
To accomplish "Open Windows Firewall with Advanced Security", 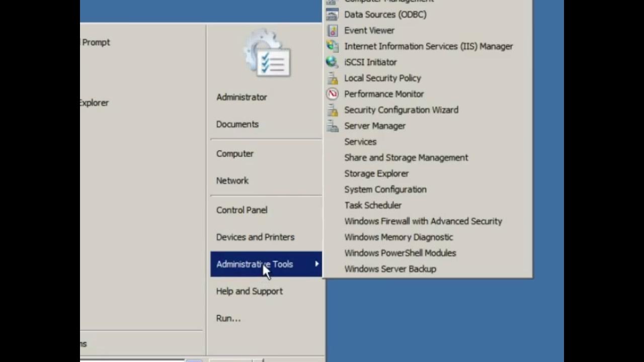I will click(423, 221).
